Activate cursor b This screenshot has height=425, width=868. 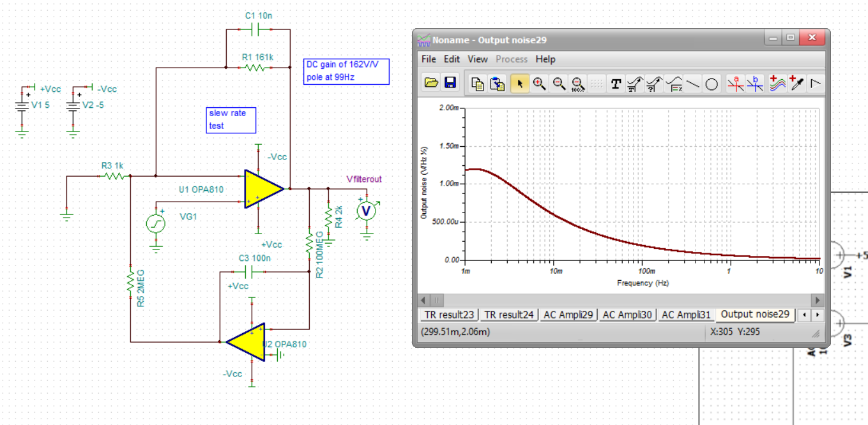[755, 84]
